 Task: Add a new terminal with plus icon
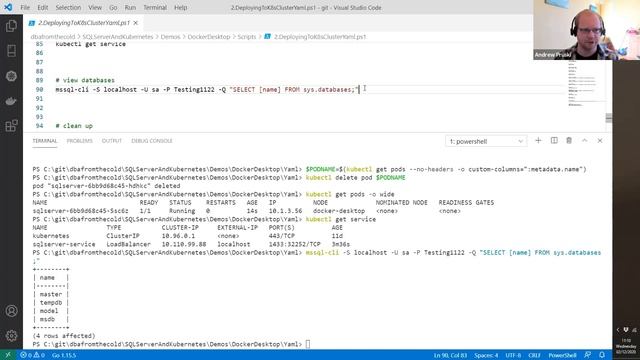pyautogui.click(x=538, y=141)
